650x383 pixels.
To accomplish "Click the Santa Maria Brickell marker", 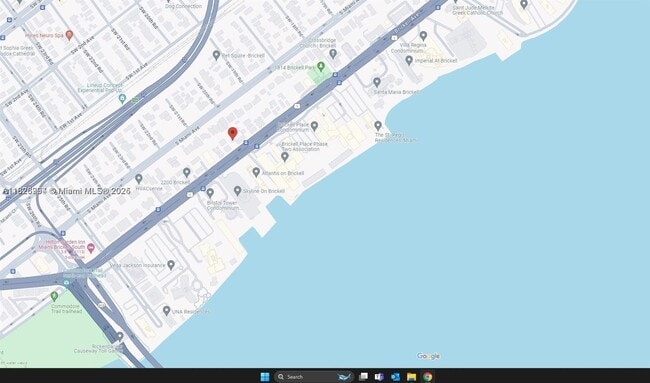I will point(377,82).
